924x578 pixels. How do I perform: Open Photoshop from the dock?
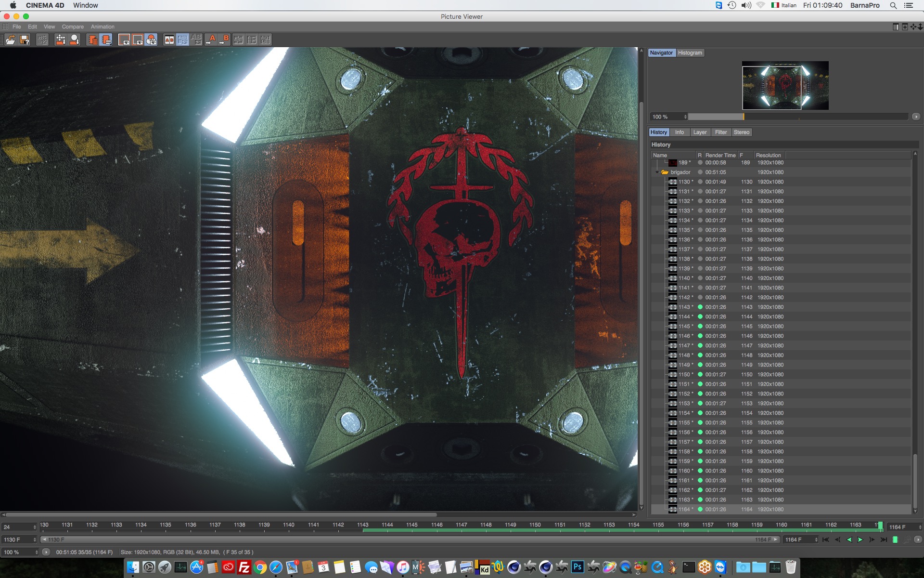click(577, 567)
